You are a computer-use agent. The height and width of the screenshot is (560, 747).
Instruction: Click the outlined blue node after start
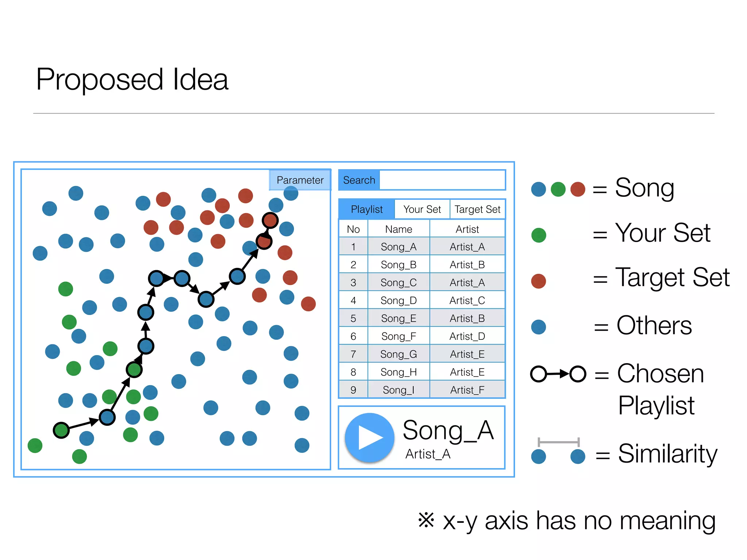(x=107, y=417)
